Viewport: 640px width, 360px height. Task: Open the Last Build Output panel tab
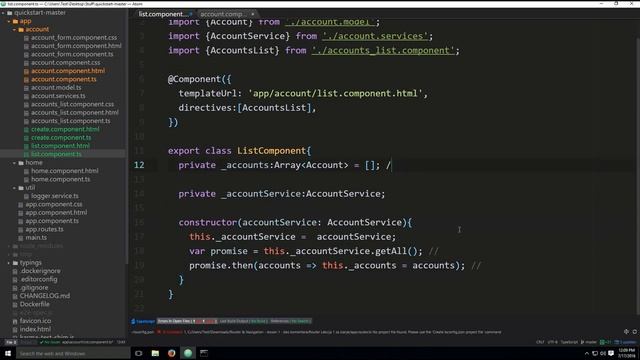point(243,321)
